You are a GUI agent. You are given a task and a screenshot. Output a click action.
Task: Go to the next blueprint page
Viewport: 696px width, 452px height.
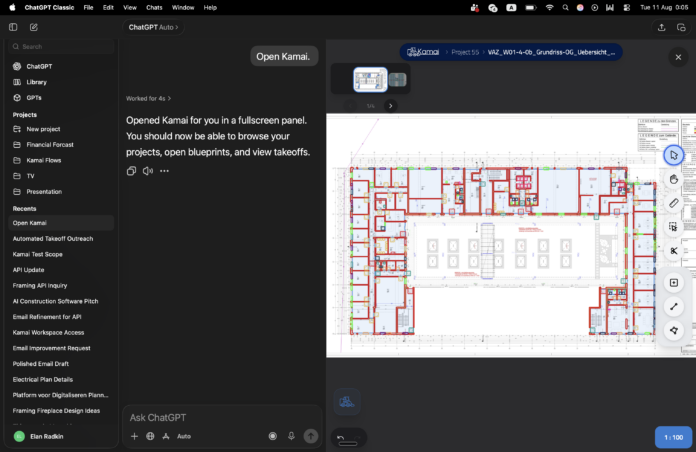390,106
